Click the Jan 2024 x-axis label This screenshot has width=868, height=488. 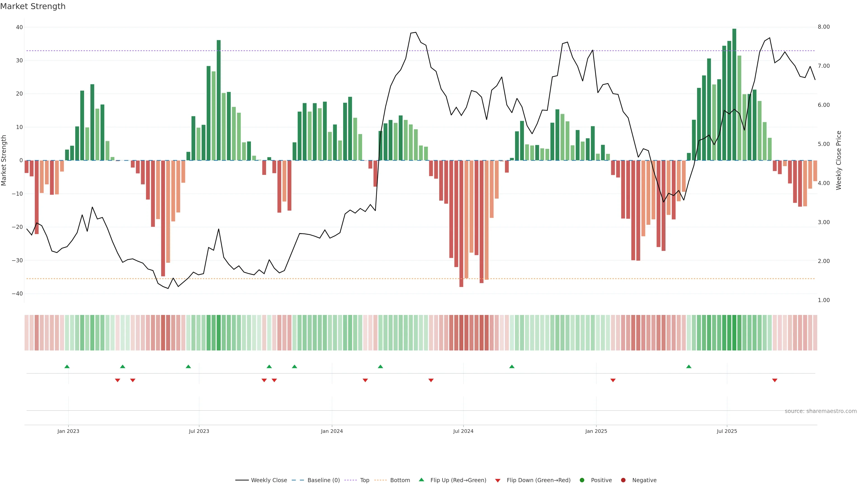pyautogui.click(x=332, y=431)
